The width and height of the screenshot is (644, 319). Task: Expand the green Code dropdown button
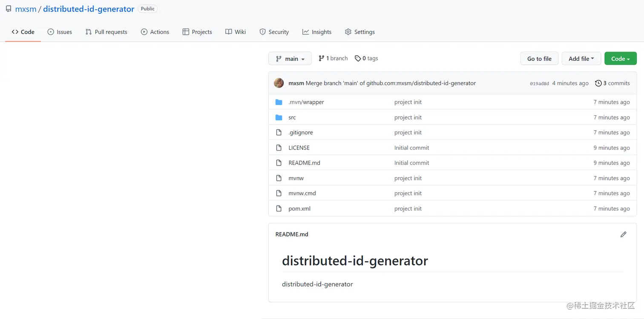tap(621, 59)
